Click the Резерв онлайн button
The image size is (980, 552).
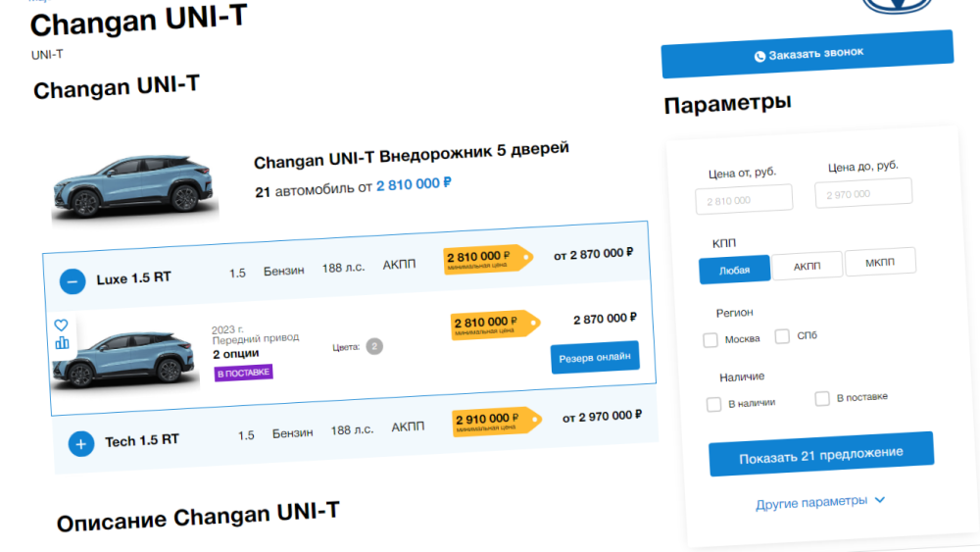pos(595,357)
